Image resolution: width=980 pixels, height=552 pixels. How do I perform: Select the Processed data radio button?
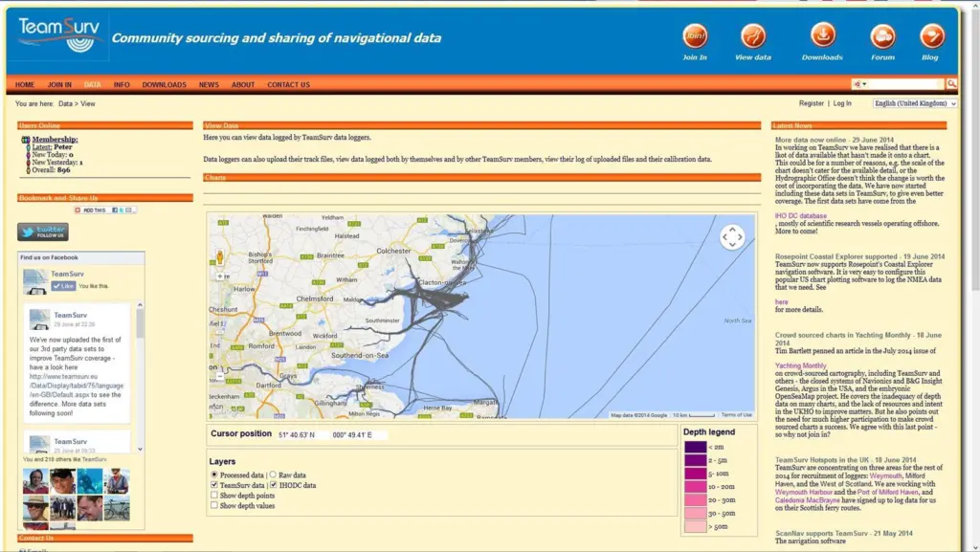tap(214, 475)
